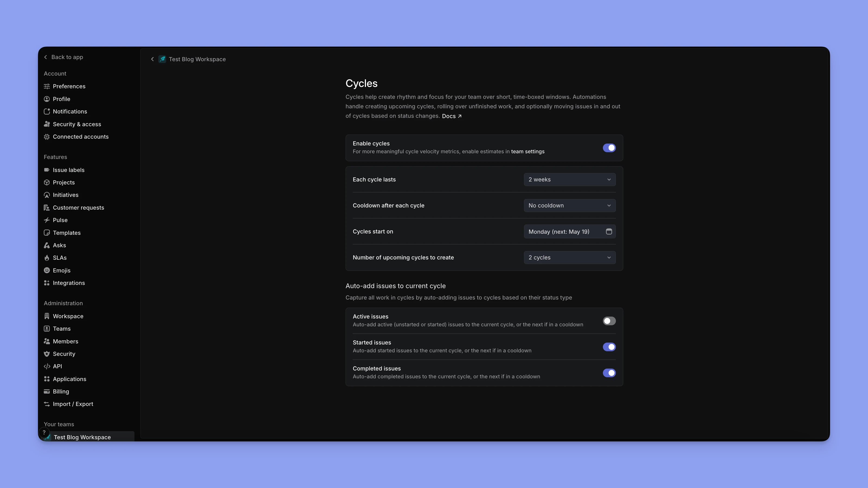Viewport: 868px width, 488px height.
Task: Click the Teams icon
Action: (x=47, y=329)
